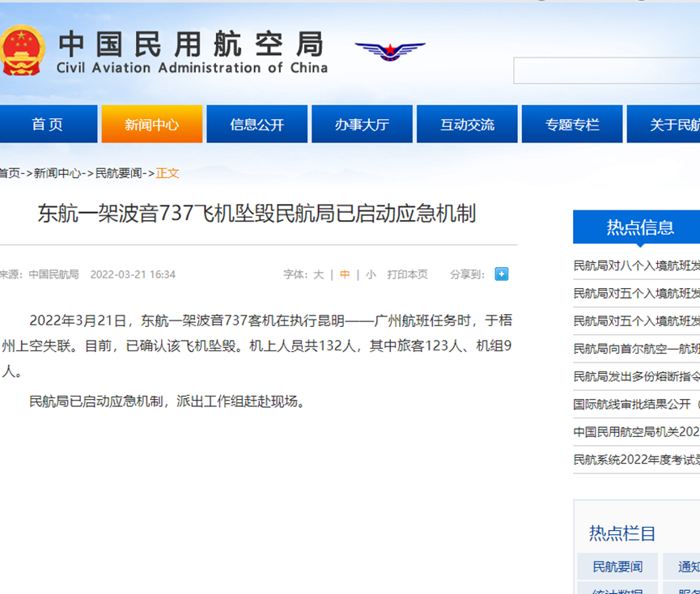Click the 民航要闻 breadcrumb link

pyautogui.click(x=119, y=173)
